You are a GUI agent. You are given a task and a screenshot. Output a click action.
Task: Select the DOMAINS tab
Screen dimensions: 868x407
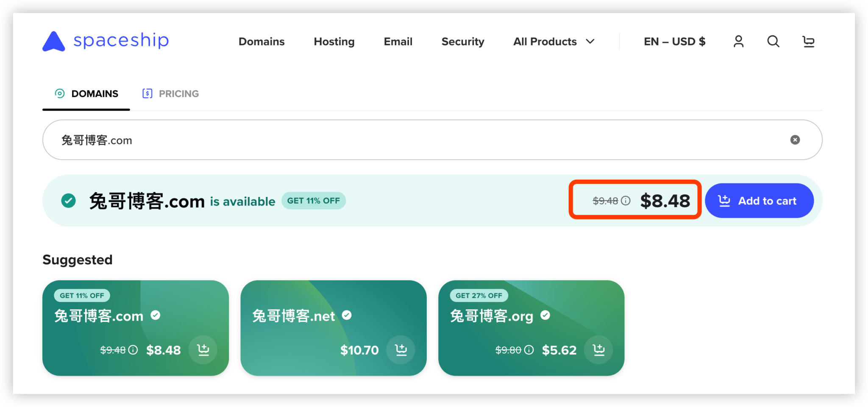[86, 94]
